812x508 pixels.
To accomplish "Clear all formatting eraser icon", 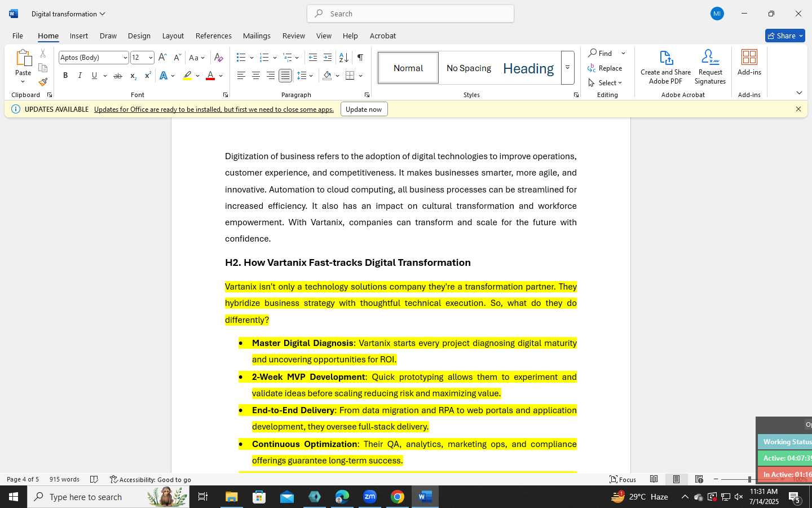I will pyautogui.click(x=219, y=58).
